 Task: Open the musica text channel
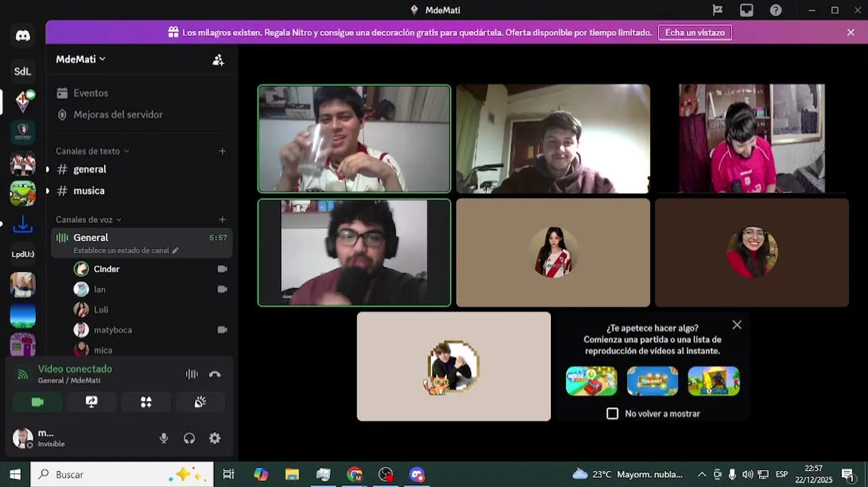(x=141, y=191)
